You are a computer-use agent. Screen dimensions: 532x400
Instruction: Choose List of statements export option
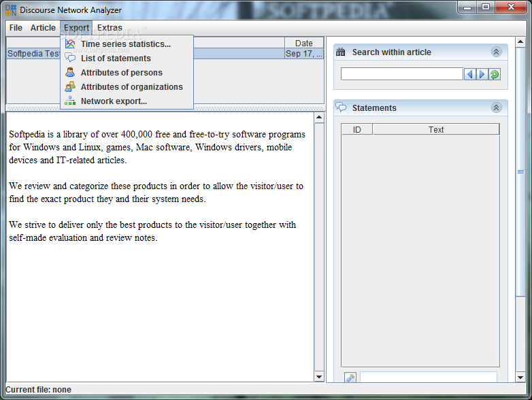coord(127,58)
